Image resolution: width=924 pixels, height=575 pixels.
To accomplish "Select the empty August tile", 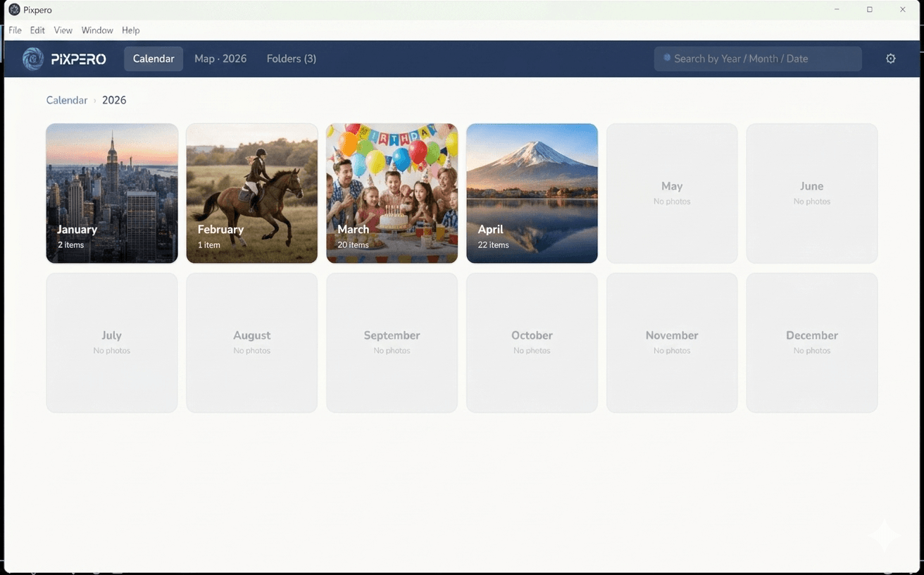I will 252,342.
